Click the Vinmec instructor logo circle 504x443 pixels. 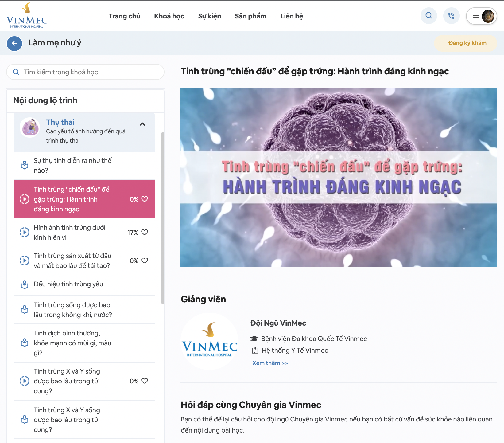(210, 341)
